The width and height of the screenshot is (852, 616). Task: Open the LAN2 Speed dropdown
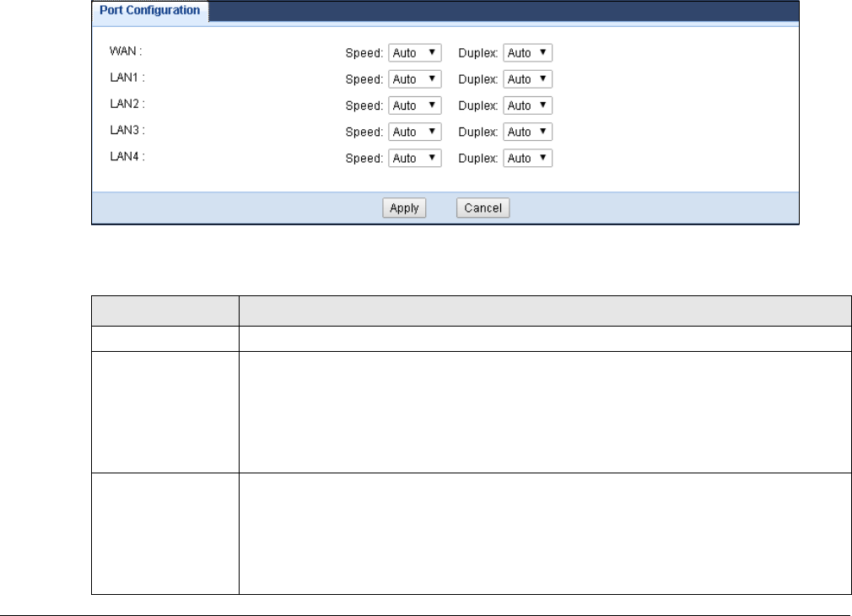click(414, 105)
